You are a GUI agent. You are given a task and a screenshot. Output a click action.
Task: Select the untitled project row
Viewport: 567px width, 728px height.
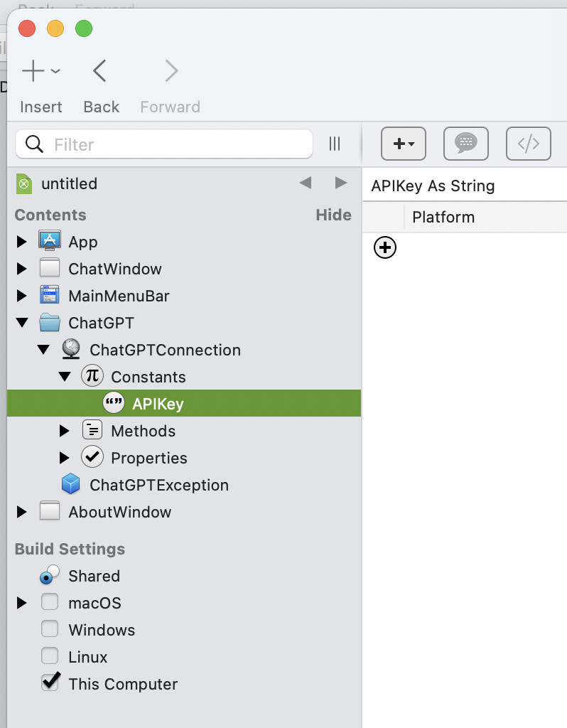click(184, 183)
